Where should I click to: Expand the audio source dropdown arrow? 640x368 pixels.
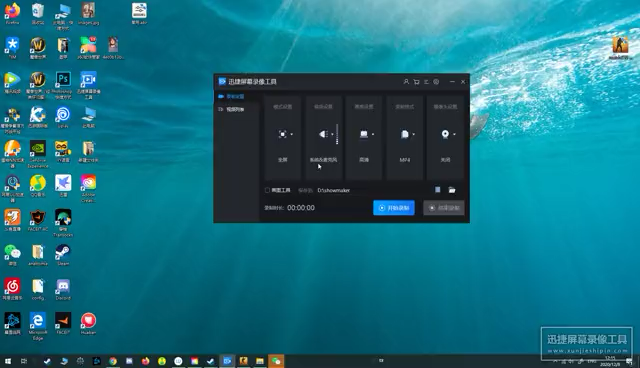pos(332,134)
